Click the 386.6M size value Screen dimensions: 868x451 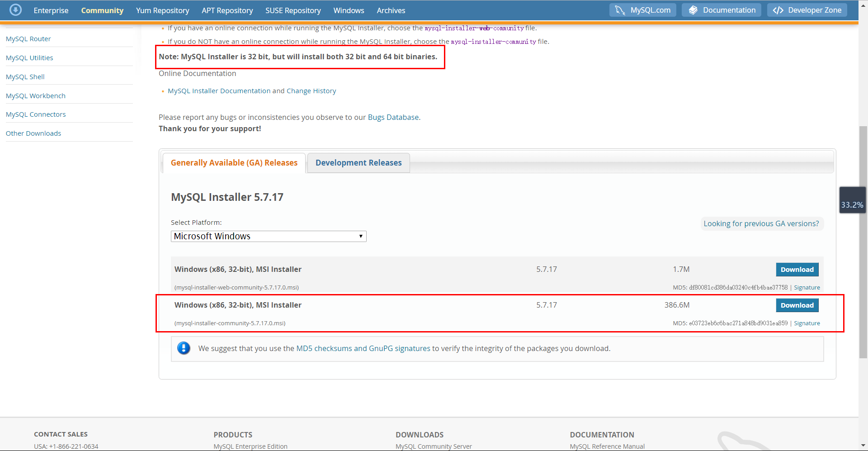click(x=677, y=305)
